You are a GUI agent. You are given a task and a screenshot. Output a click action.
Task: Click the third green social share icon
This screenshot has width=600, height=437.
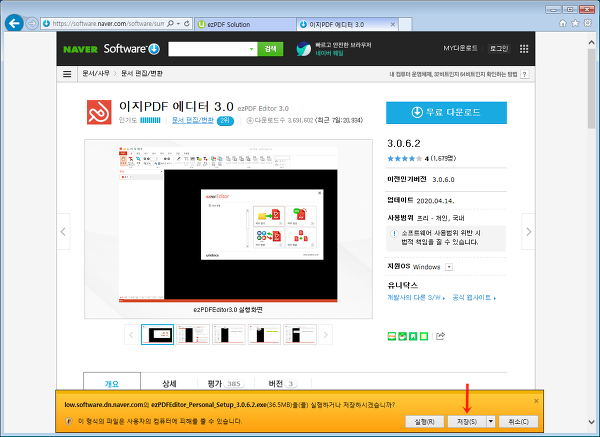tap(413, 336)
